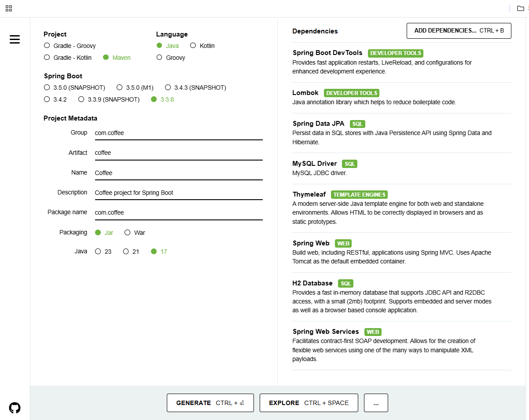Select Spring Boot 3.3.9 (SNAPSHOT)
This screenshot has width=529, height=420.
109,99
